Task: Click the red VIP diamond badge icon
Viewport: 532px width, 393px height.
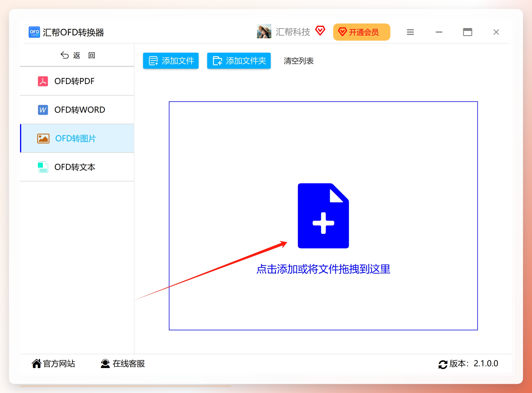Action: (x=320, y=31)
